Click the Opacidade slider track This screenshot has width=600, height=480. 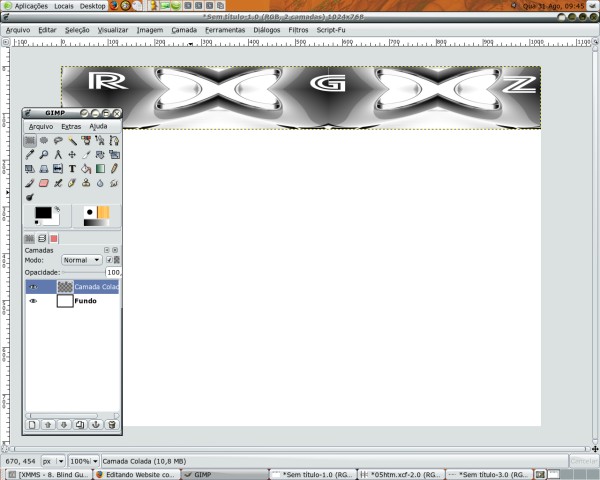tap(84, 272)
